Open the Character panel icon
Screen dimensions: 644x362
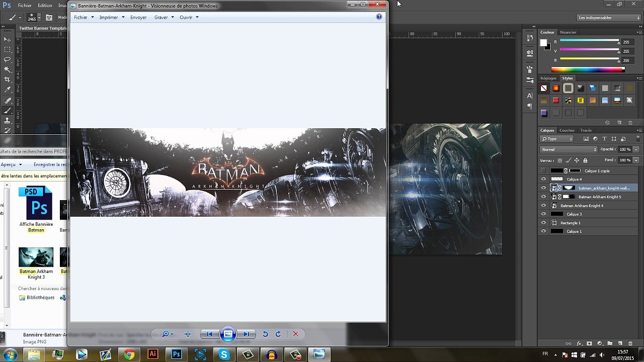(530, 96)
